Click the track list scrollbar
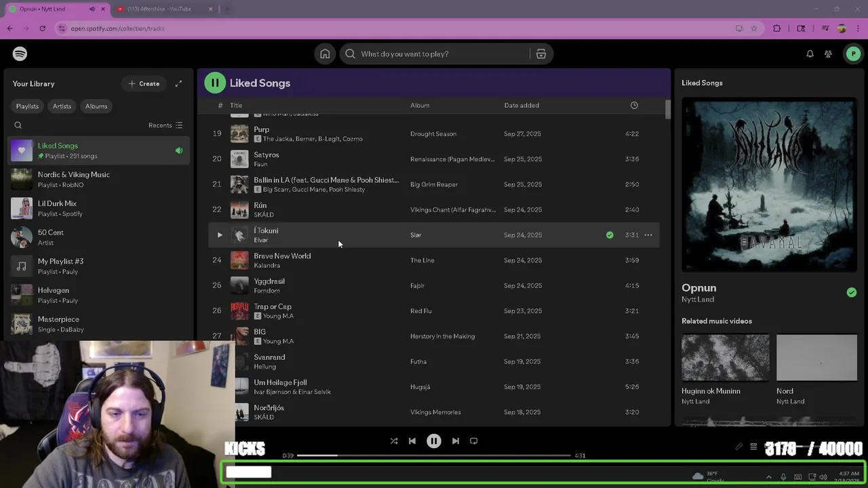This screenshot has height=488, width=868. pyautogui.click(x=667, y=108)
